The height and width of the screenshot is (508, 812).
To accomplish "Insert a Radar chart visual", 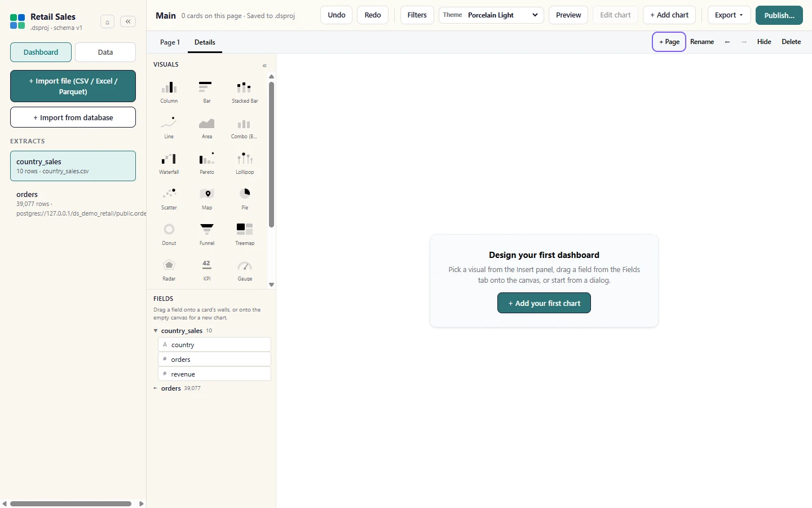I will coord(169,270).
